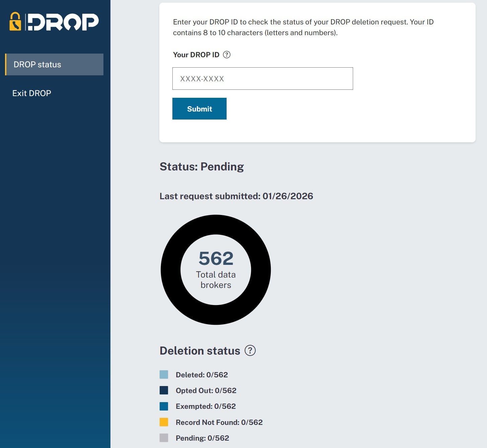Click the gray Pending swatch
The height and width of the screenshot is (448, 487).
tap(164, 438)
